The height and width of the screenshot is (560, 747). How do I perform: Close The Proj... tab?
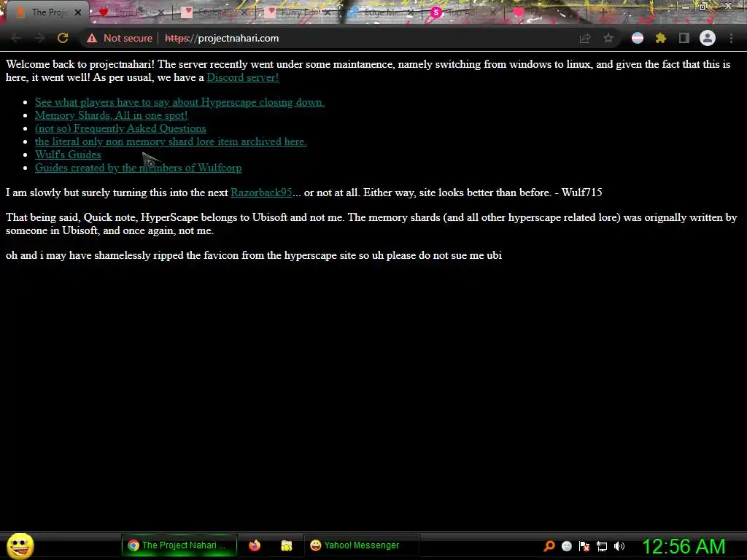78,12
